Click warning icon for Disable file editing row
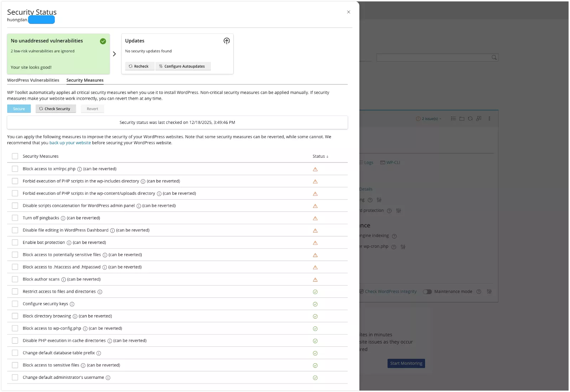570x392 pixels. point(315,231)
